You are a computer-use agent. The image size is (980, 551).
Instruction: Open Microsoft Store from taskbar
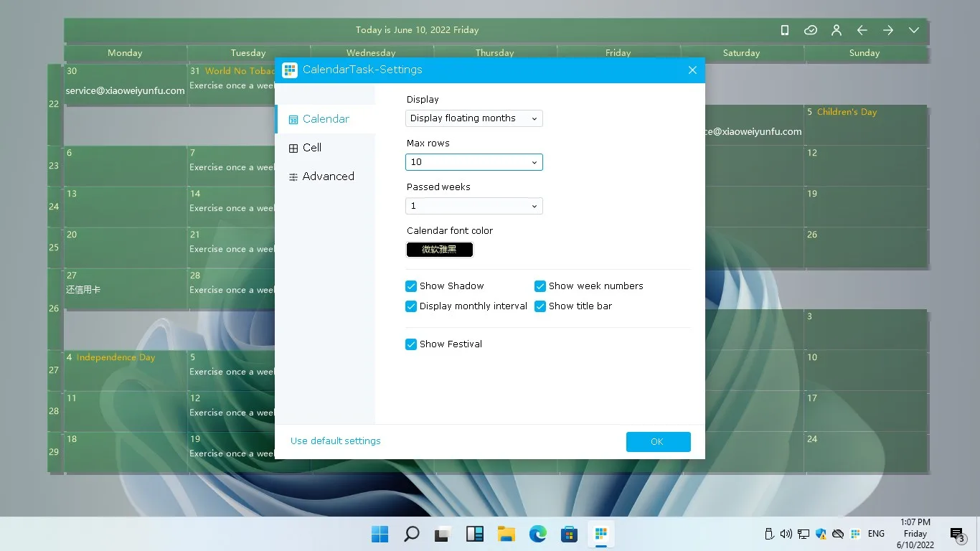569,534
